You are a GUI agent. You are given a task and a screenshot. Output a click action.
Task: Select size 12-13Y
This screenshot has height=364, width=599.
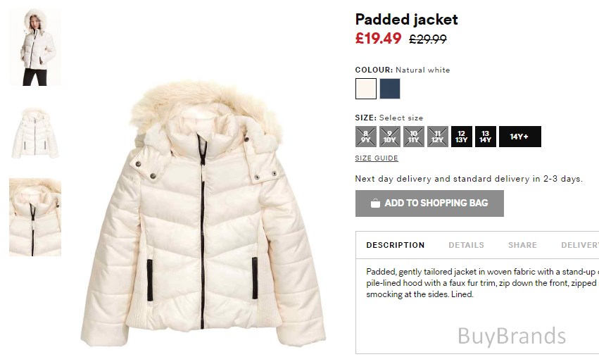tap(461, 137)
